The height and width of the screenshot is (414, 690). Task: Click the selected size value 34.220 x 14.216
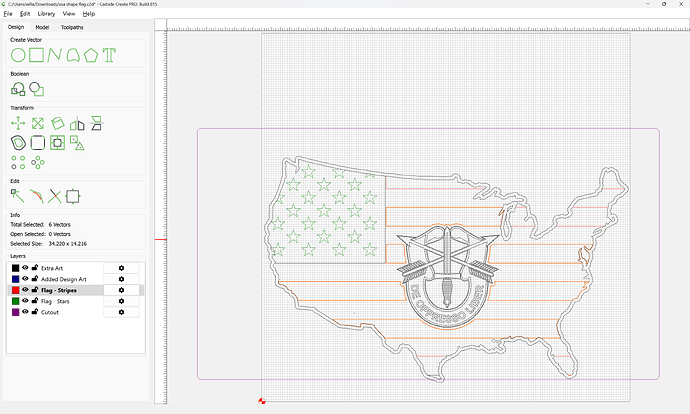pos(68,243)
